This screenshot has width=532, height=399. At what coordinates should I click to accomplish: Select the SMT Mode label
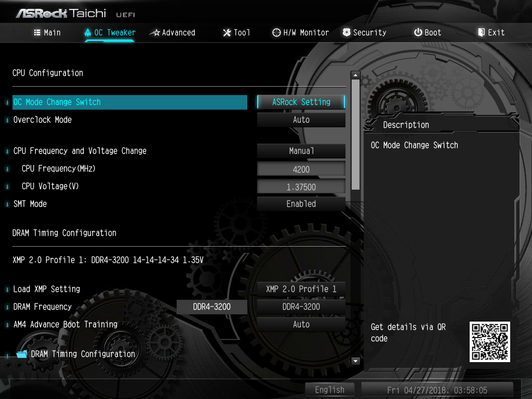coord(30,204)
